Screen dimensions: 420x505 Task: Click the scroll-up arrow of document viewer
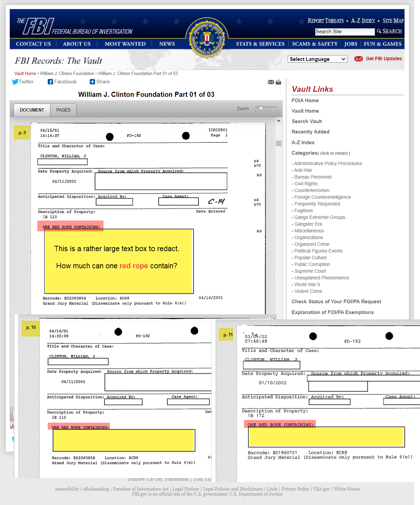279,120
